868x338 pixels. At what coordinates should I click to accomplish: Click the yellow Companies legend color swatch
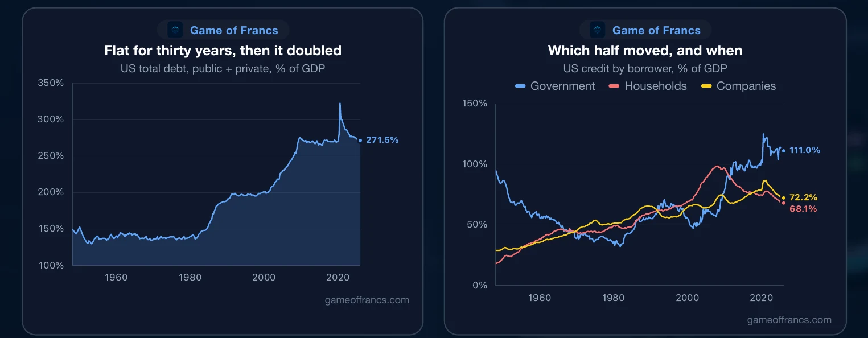coord(706,86)
